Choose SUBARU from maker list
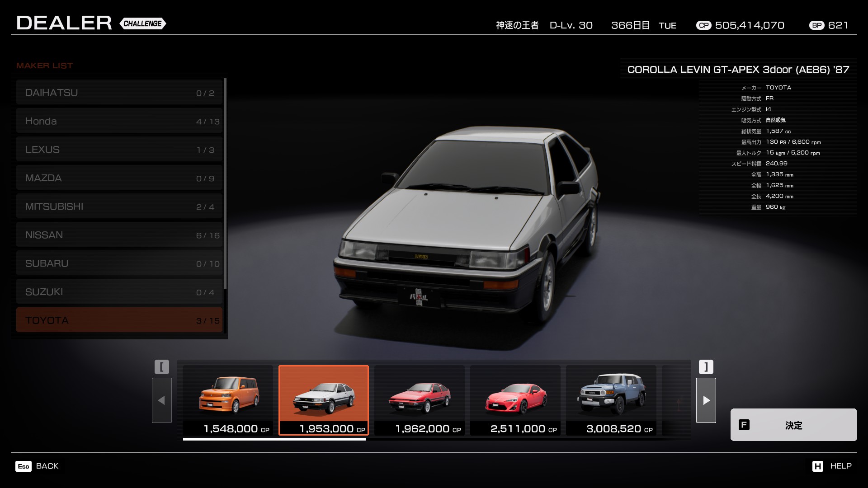Viewport: 868px width, 488px height. tap(119, 263)
